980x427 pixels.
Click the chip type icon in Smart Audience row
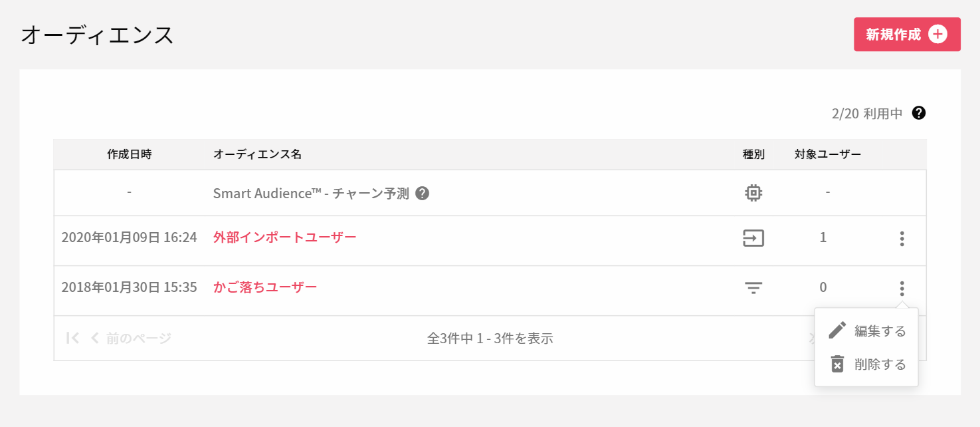753,193
